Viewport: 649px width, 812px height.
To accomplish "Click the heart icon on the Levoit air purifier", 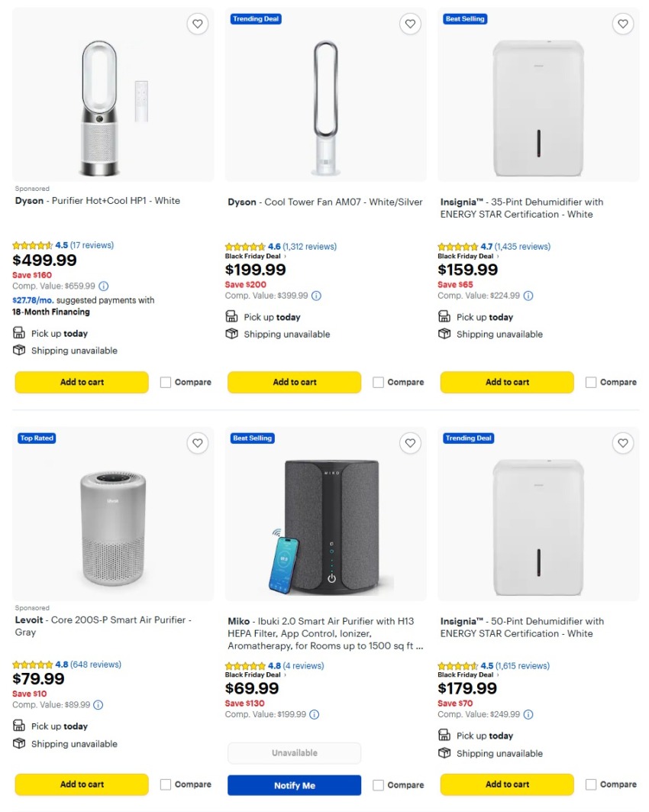I will 198,443.
